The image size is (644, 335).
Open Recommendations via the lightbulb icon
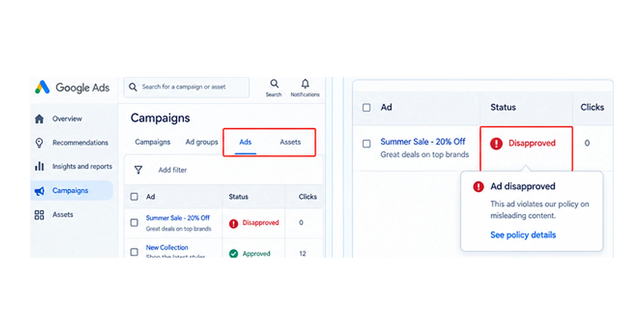(x=39, y=143)
